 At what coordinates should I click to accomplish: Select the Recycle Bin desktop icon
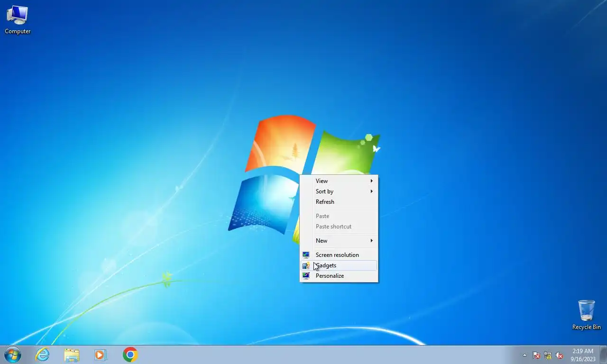[586, 315]
